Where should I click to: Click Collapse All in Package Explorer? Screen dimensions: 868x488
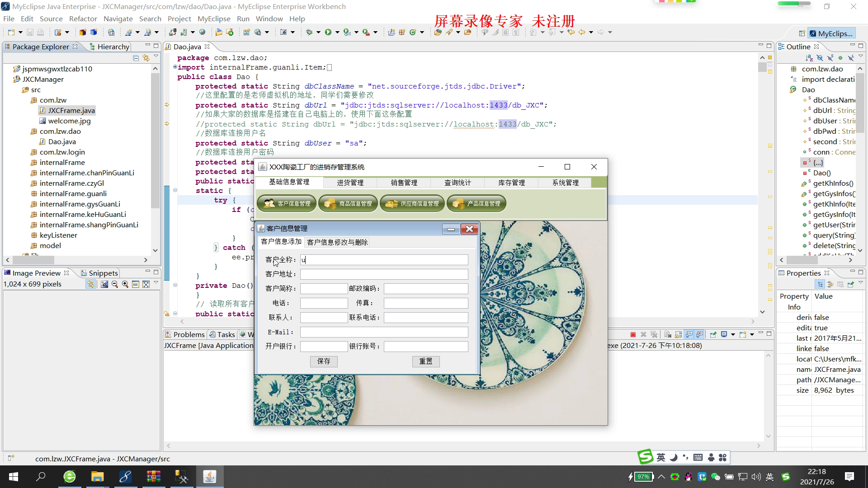pyautogui.click(x=136, y=58)
